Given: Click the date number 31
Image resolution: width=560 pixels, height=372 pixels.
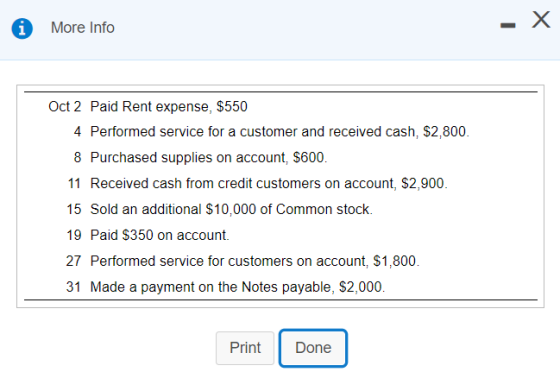Looking at the screenshot, I should point(74,287).
